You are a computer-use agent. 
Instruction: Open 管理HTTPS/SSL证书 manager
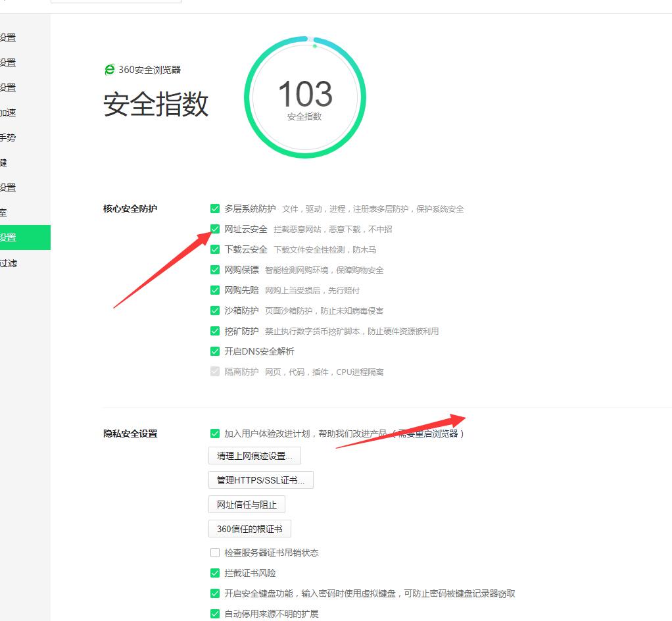tap(260, 480)
